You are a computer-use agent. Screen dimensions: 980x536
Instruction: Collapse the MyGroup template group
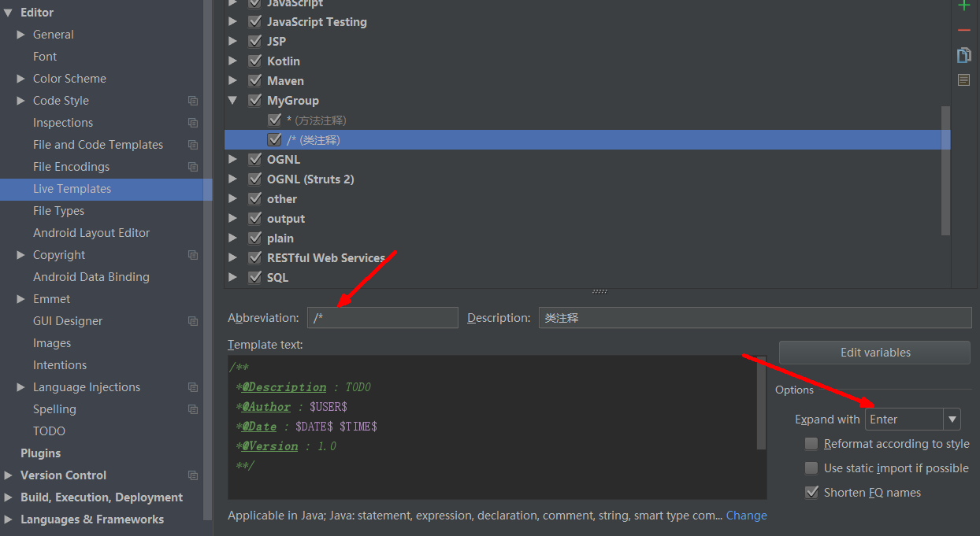coord(232,101)
